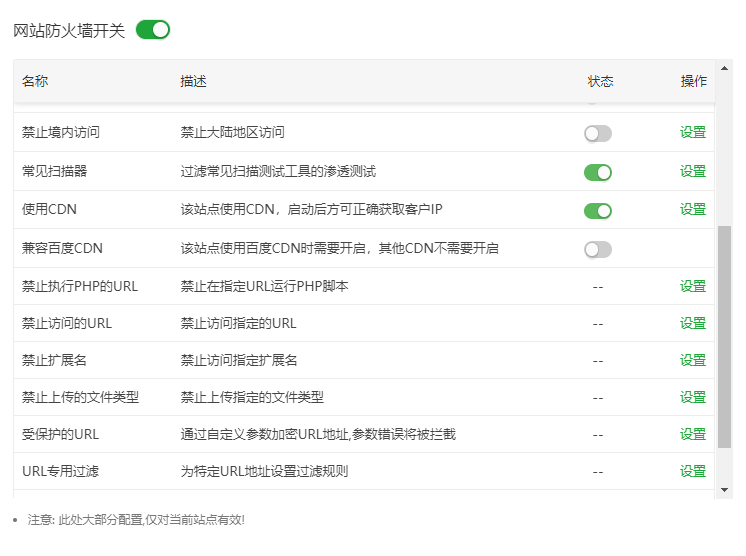Click the scrollbar down arrow
The image size is (746, 556).
(725, 490)
